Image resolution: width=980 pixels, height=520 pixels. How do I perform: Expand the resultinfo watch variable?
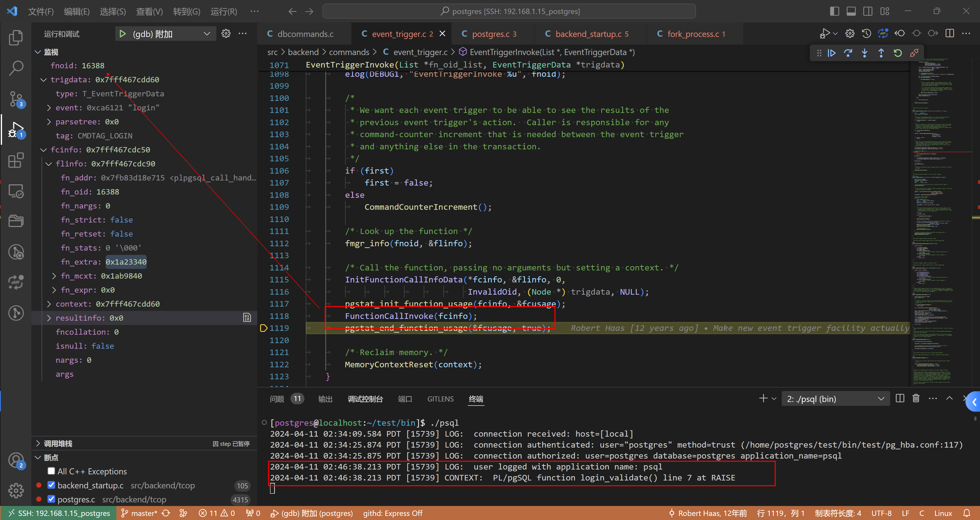(49, 318)
